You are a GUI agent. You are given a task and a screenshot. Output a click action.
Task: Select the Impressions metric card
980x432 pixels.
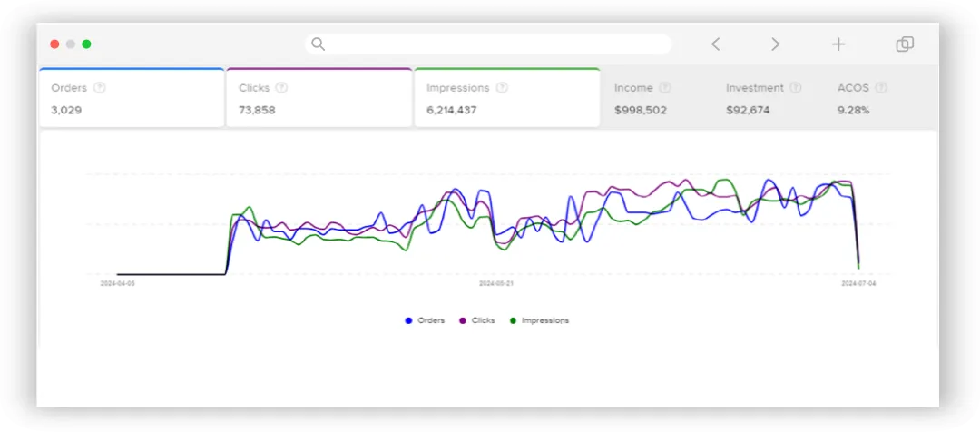[x=507, y=97]
